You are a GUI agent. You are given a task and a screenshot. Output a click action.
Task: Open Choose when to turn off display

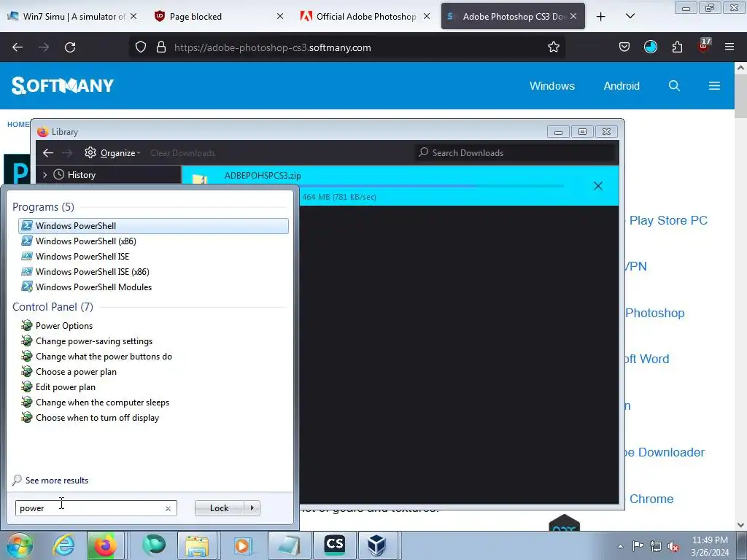(x=153, y=417)
